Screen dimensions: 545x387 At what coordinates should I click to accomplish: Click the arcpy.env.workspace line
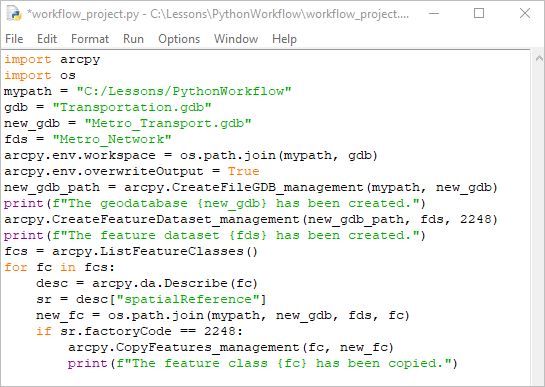pos(191,155)
